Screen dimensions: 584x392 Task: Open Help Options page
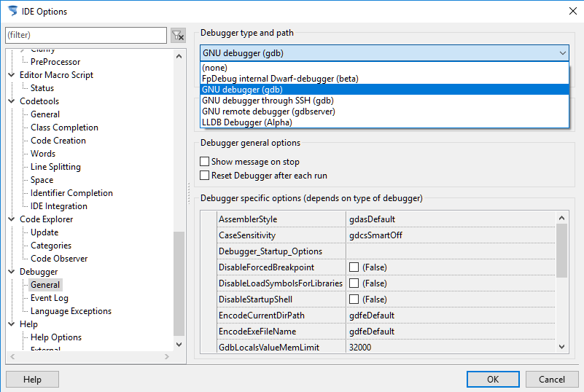(x=56, y=337)
